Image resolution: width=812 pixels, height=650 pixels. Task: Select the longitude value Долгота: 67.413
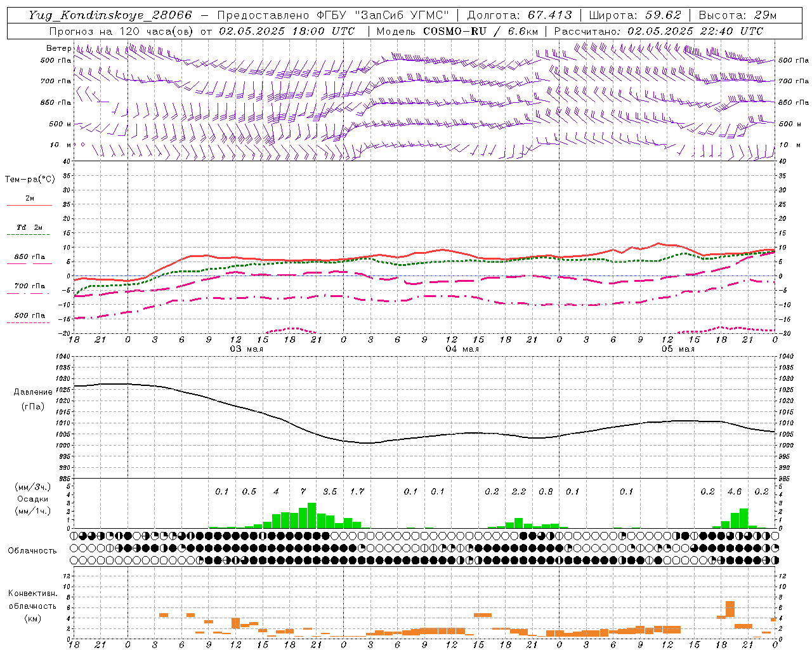click(x=520, y=15)
